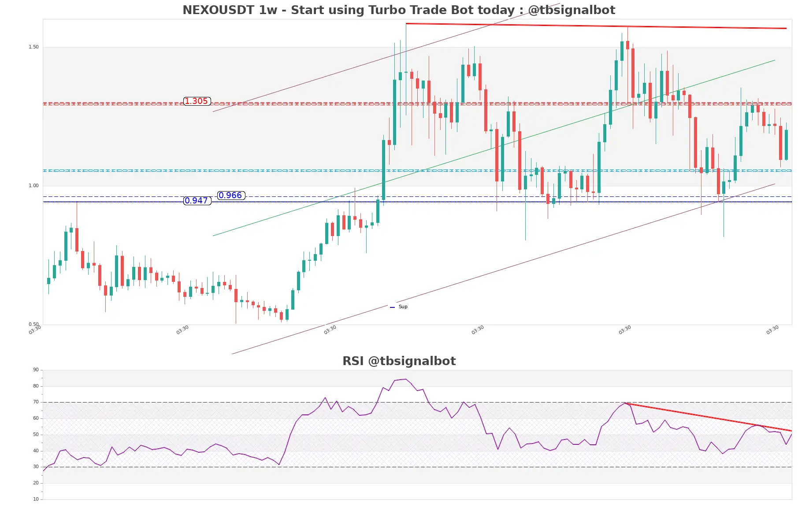
Task: Click the Sup legend entry
Action: (399, 307)
